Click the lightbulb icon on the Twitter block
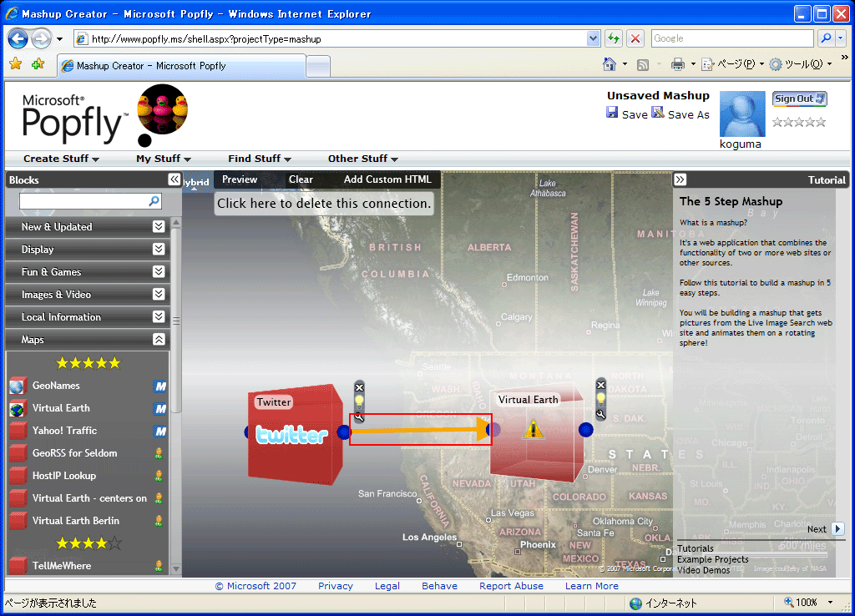This screenshot has height=616, width=855. 359,402
